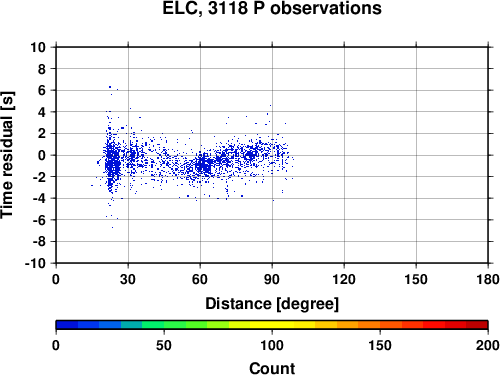Click the 'Count' colorbar label
The width and height of the screenshot is (500, 375).
[272, 369]
